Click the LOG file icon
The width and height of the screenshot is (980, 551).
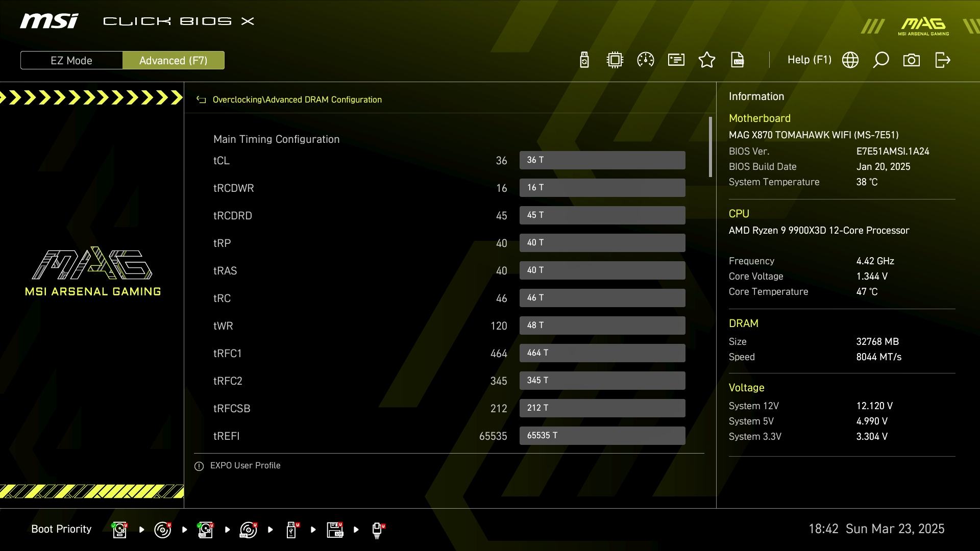tap(737, 60)
